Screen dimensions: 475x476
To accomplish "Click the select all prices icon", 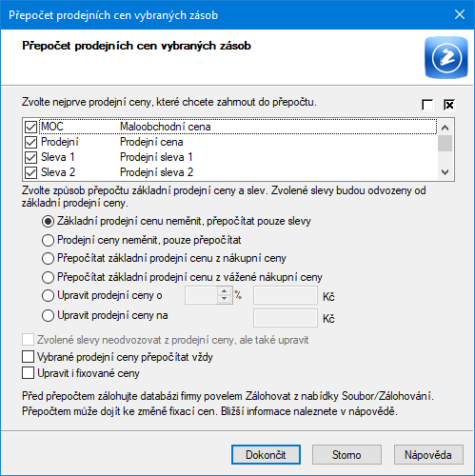I will 449,105.
